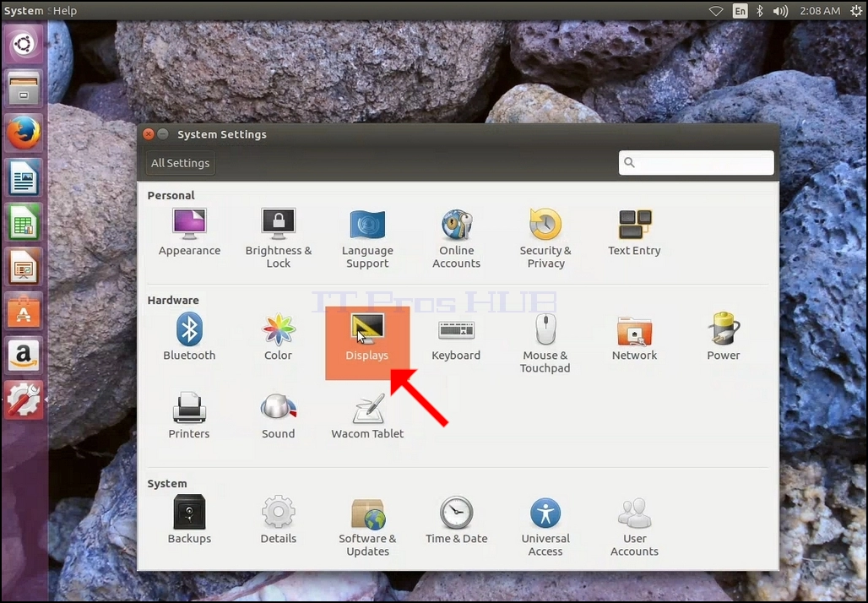Select System Settings icon in launcher
Image resolution: width=868 pixels, height=603 pixels.
[x=24, y=399]
